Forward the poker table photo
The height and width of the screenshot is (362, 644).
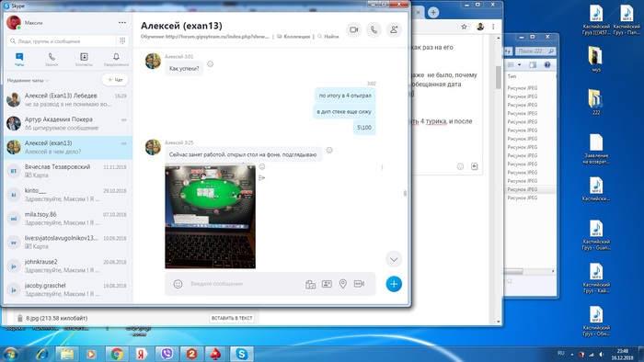tap(262, 177)
